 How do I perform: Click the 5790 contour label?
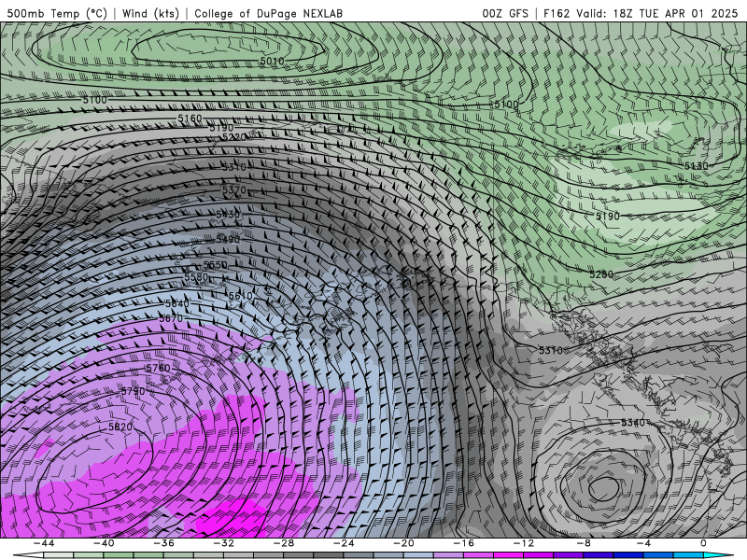click(133, 391)
